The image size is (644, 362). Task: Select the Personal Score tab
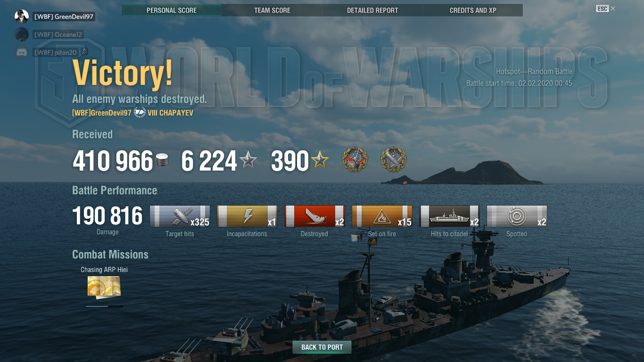pos(172,10)
